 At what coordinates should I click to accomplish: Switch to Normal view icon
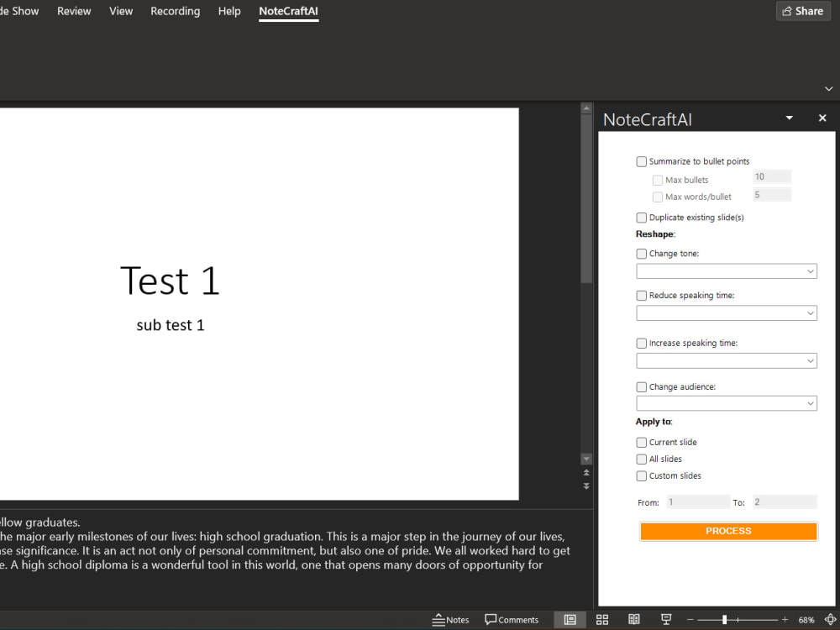(x=570, y=620)
